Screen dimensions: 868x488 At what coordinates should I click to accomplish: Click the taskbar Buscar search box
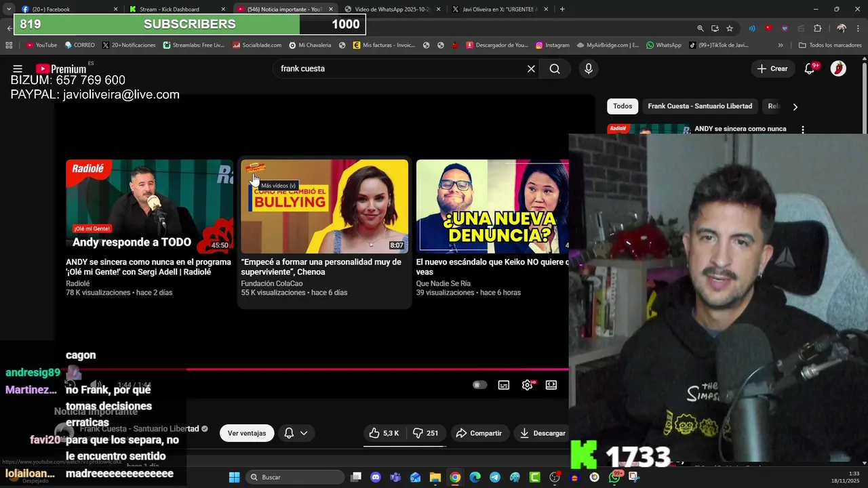[295, 477]
